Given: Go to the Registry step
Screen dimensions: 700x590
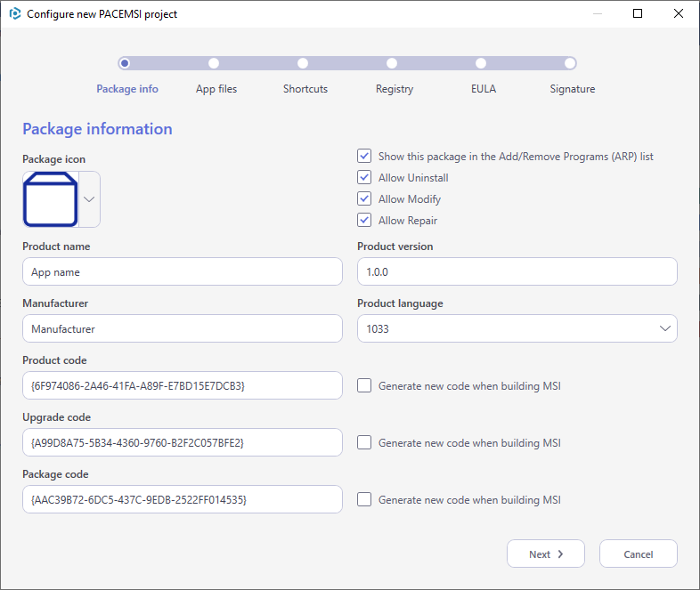Looking at the screenshot, I should coord(395,89).
